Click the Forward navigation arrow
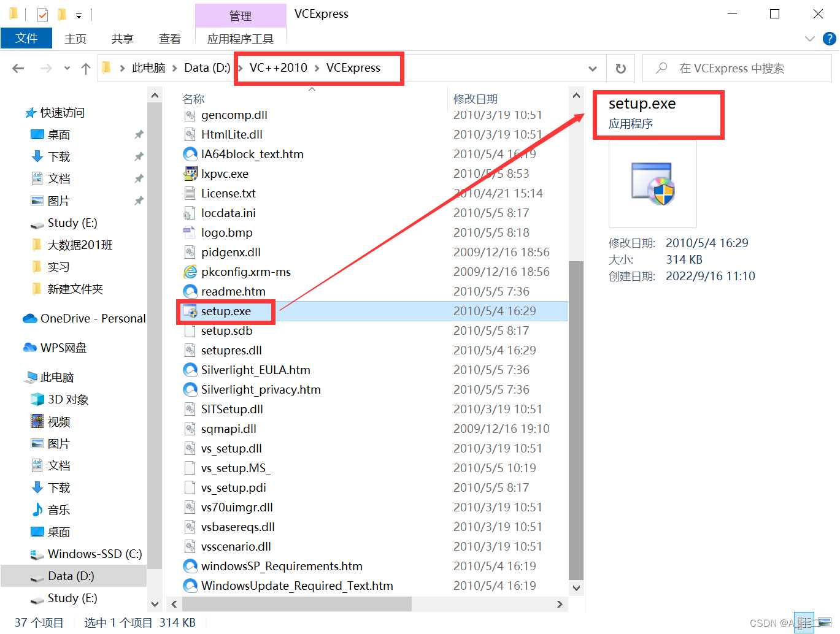Viewport: 840px width, 634px height. pos(46,69)
